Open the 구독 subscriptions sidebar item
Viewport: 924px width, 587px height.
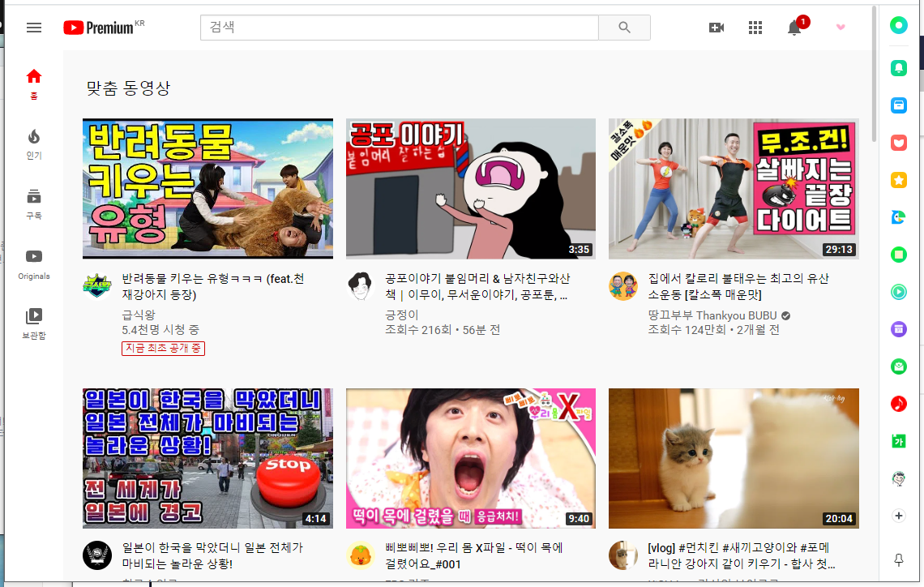click(34, 204)
